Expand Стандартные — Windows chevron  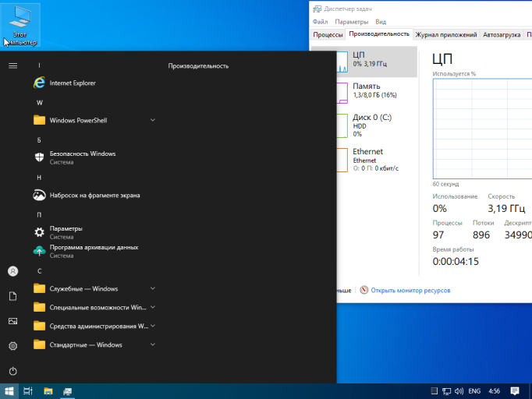[x=153, y=344]
